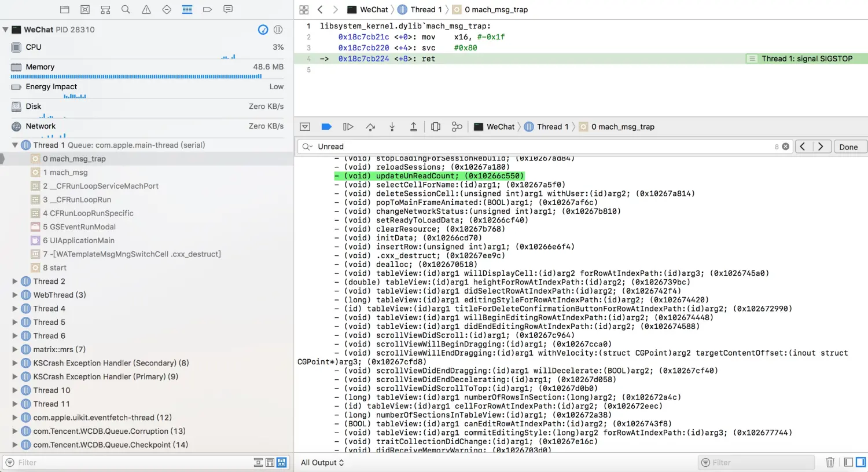Viewport: 868px width, 472px height.
Task: Open the Debug Memory Graph
Action: click(x=457, y=127)
